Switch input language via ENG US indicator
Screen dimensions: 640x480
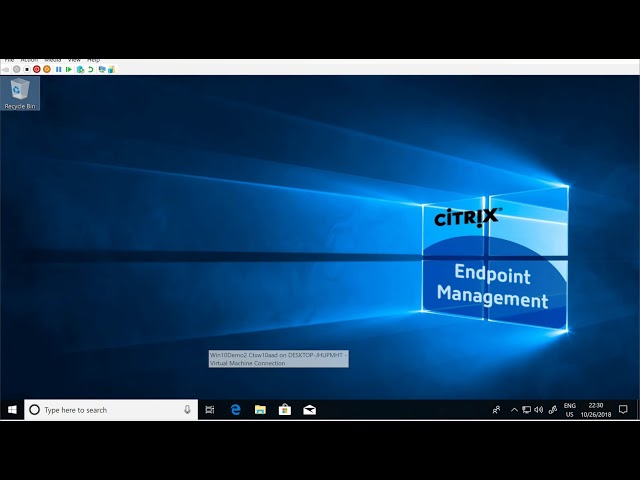570,410
